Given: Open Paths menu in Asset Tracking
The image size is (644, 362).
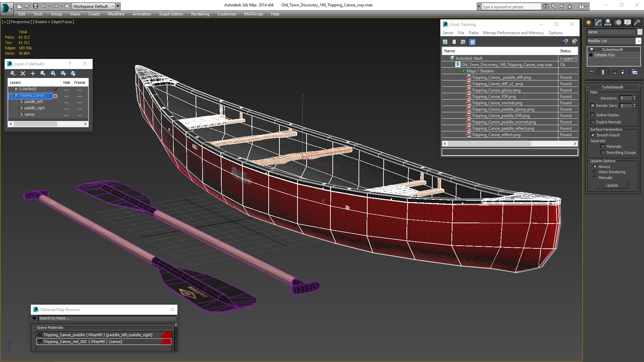Looking at the screenshot, I should [474, 33].
